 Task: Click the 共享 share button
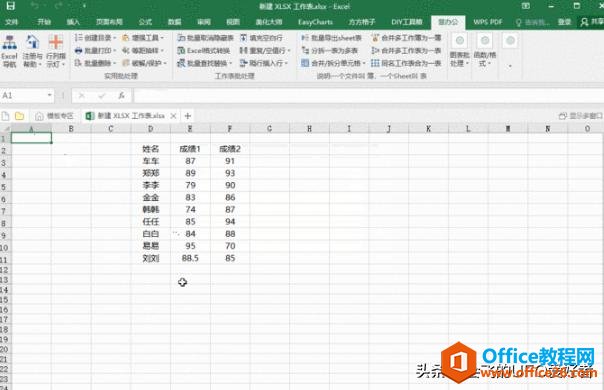[592, 22]
